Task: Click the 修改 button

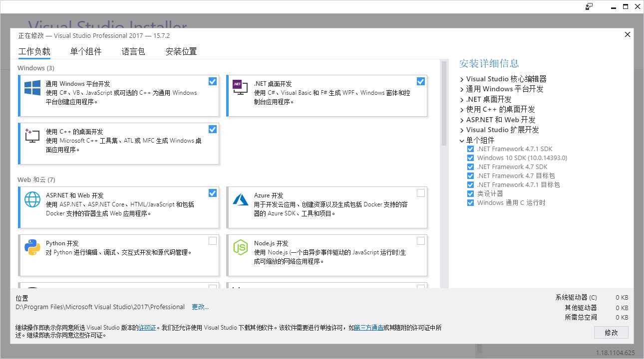Action: pyautogui.click(x=611, y=333)
